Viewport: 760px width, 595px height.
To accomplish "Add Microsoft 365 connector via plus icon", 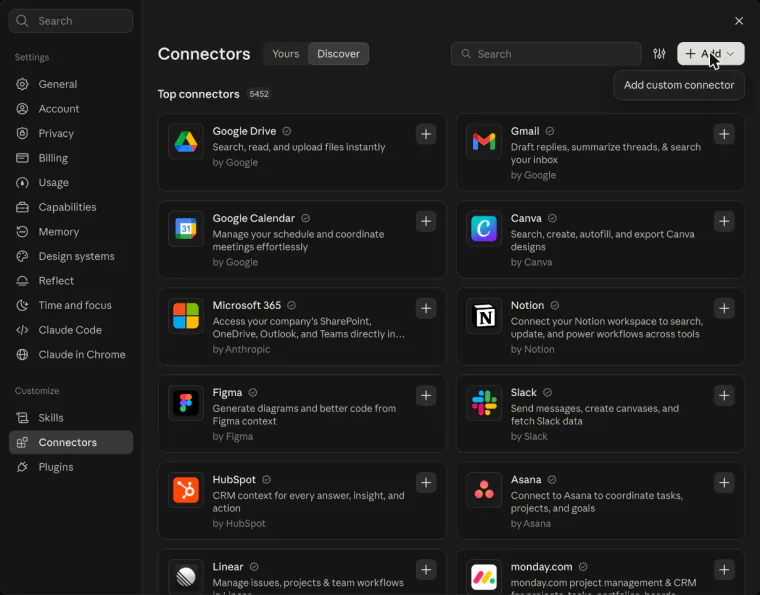I will [x=426, y=309].
